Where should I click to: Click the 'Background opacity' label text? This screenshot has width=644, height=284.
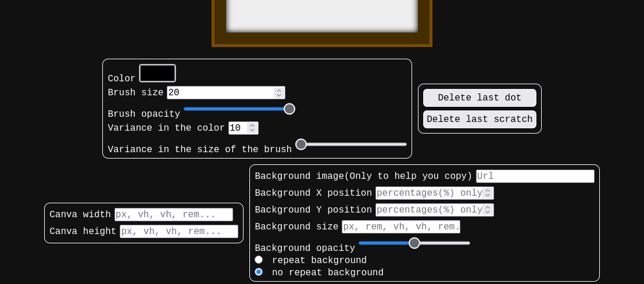click(x=305, y=249)
